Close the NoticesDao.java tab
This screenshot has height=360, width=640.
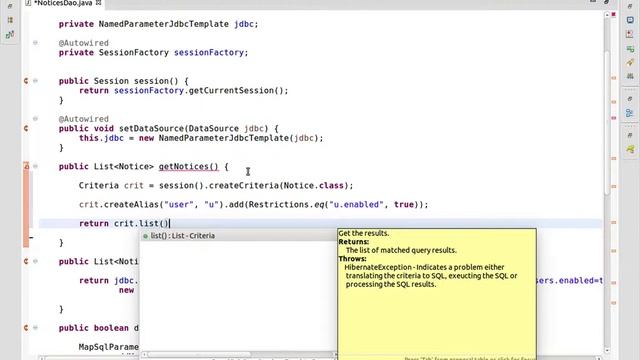(x=98, y=3)
